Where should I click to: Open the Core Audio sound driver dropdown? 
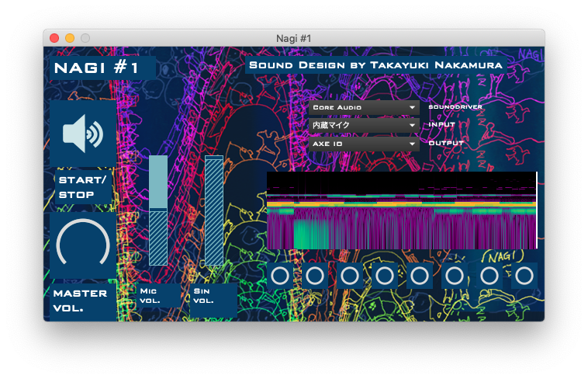pos(364,107)
